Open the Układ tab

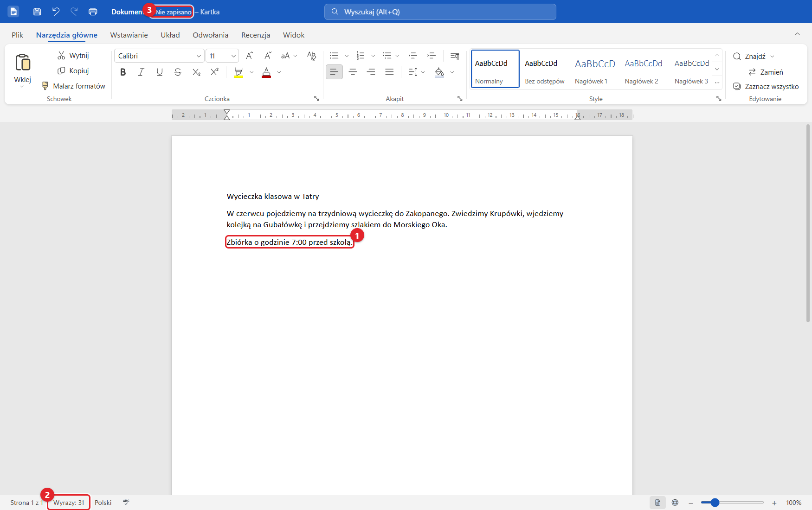tap(170, 35)
